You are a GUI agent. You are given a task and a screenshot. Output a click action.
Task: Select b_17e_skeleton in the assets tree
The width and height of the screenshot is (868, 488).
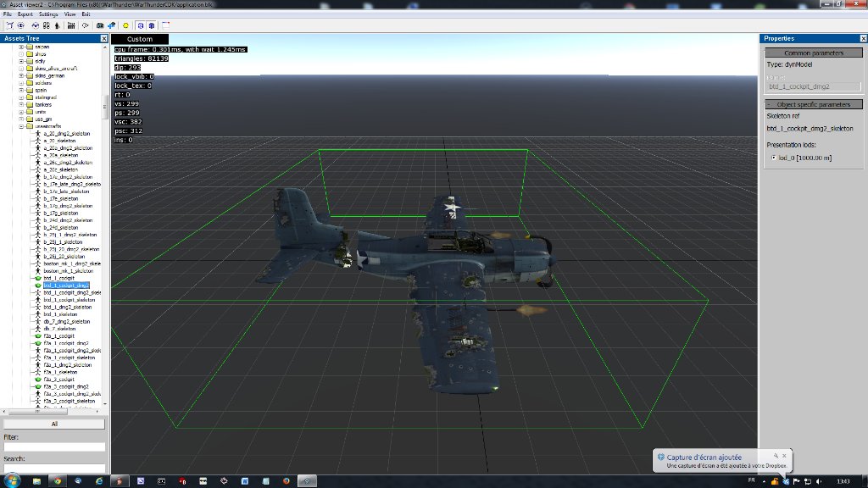pos(61,198)
